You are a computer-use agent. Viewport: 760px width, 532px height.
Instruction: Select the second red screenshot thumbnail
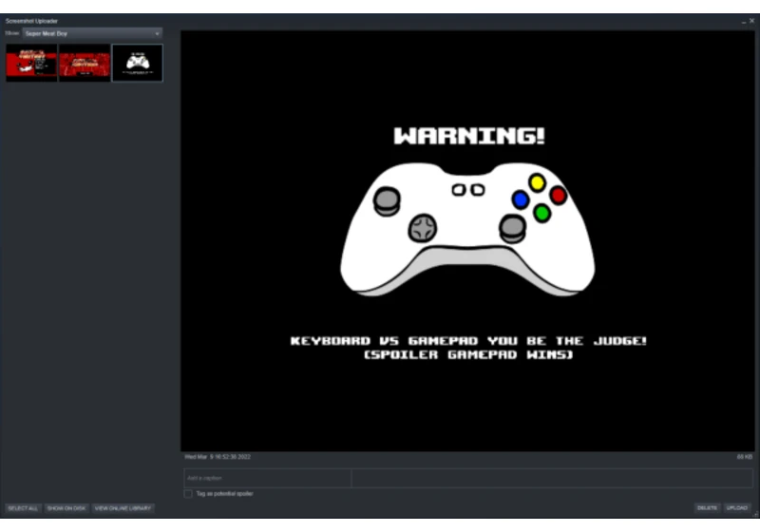[x=85, y=63]
